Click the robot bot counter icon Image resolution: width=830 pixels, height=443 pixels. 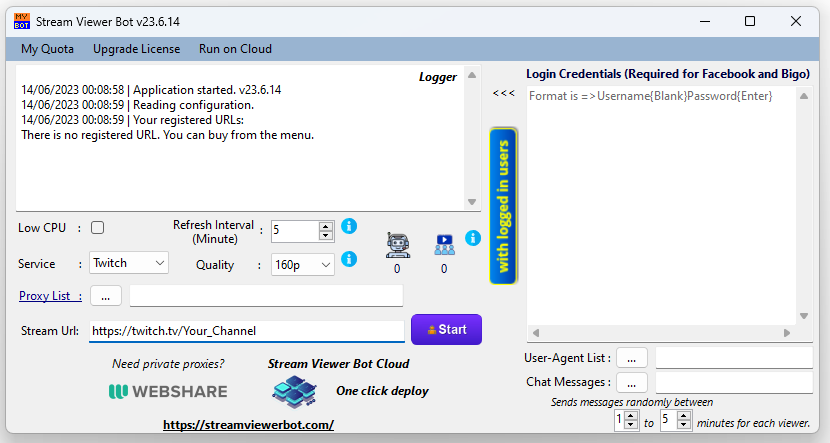coord(398,245)
